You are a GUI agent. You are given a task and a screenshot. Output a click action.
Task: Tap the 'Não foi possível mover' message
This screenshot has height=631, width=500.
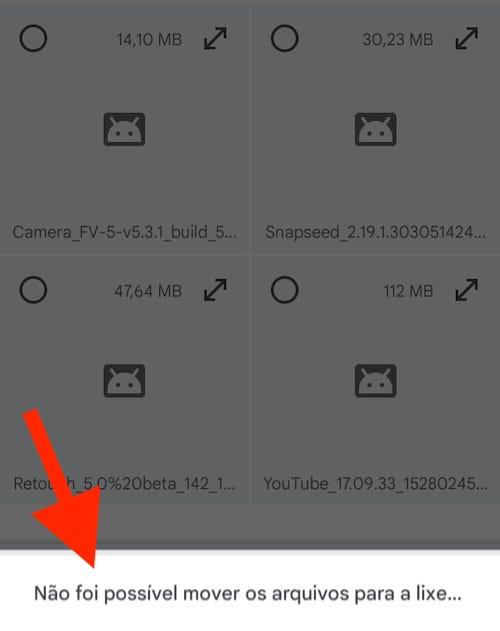(248, 594)
